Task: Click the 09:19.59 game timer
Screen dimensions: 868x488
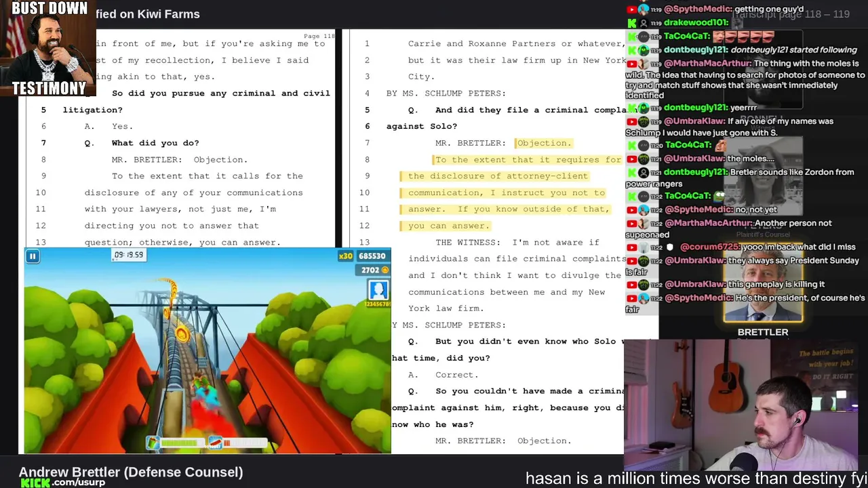Action: [128, 255]
